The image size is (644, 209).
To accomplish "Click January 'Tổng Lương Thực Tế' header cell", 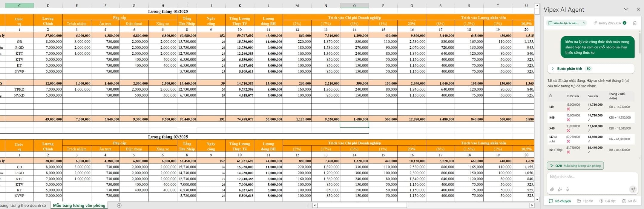I will pos(240,21).
